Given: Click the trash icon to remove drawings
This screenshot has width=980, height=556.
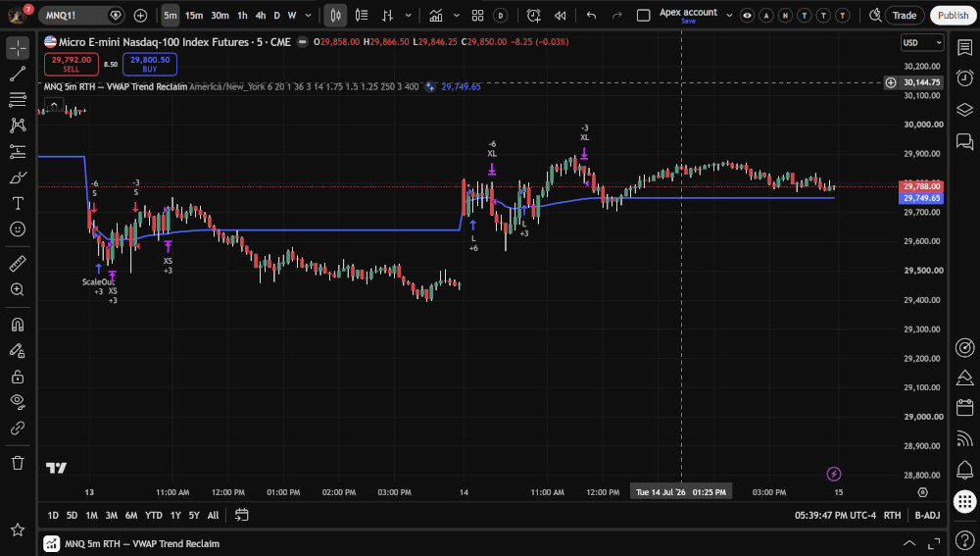Looking at the screenshot, I should [18, 463].
